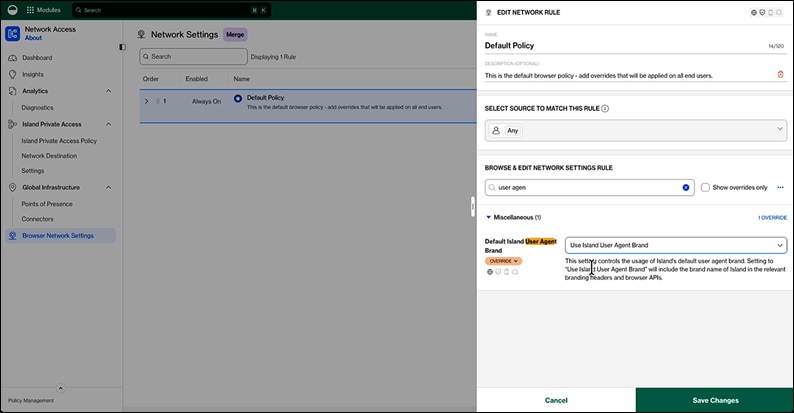Click the globe icon under Override badge
The image size is (794, 413).
tap(490, 272)
